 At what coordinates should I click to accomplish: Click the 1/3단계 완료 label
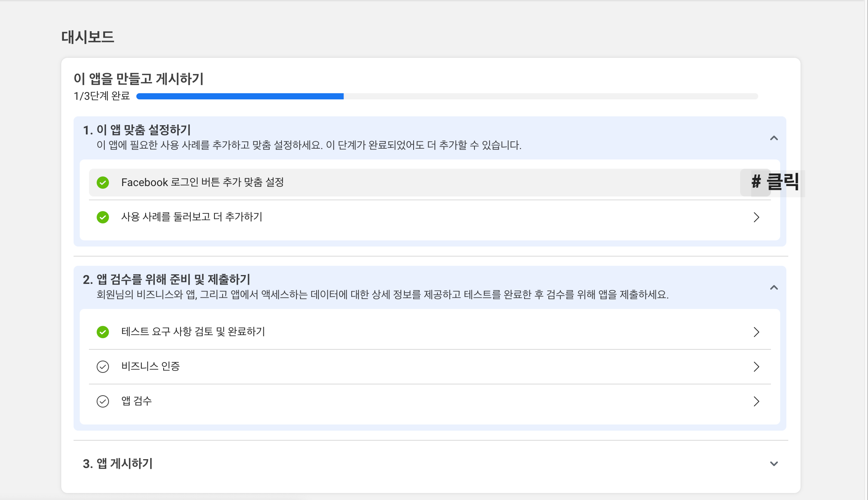[102, 96]
